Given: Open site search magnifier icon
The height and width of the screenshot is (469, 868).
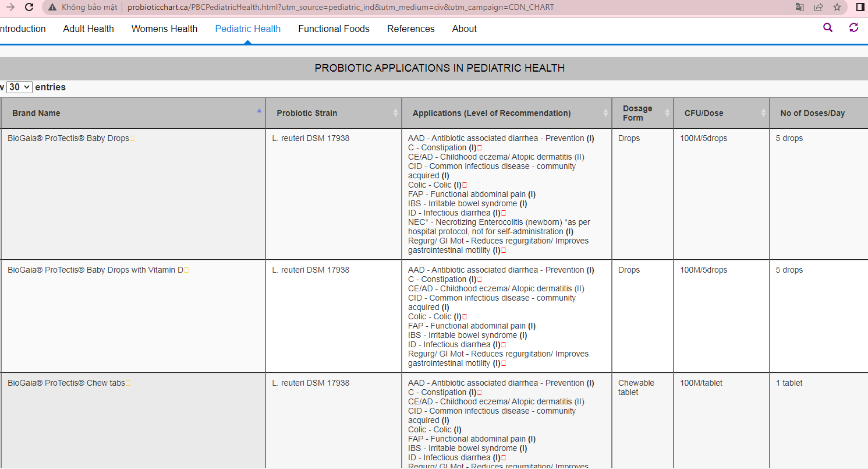Looking at the screenshot, I should (828, 27).
